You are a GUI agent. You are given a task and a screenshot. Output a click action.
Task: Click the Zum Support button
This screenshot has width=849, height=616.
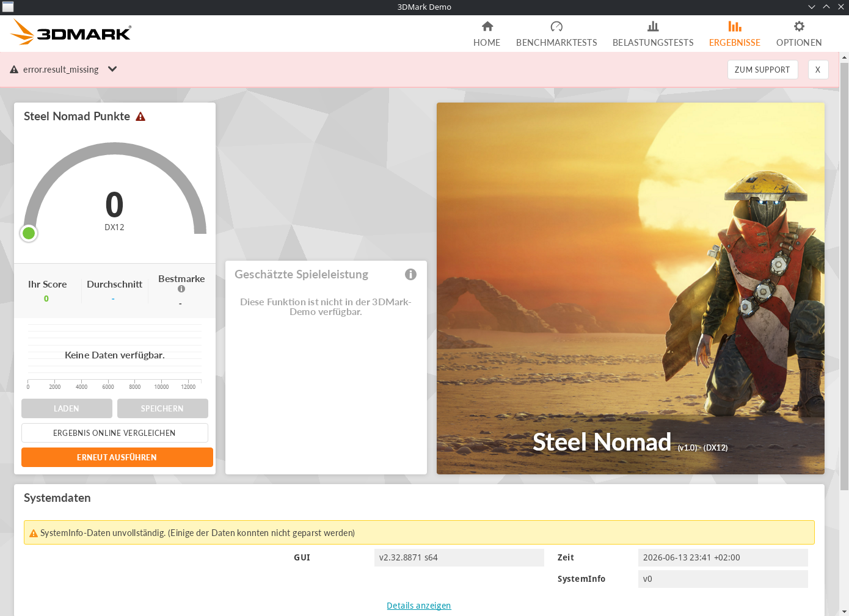click(762, 70)
